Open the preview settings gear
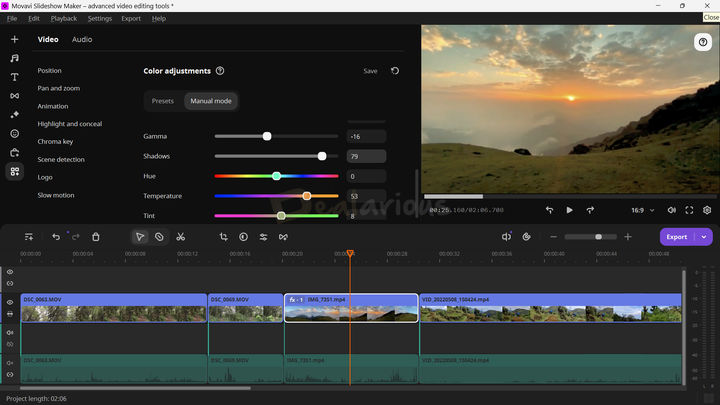Viewport: 720px width, 405px height. 707,210
